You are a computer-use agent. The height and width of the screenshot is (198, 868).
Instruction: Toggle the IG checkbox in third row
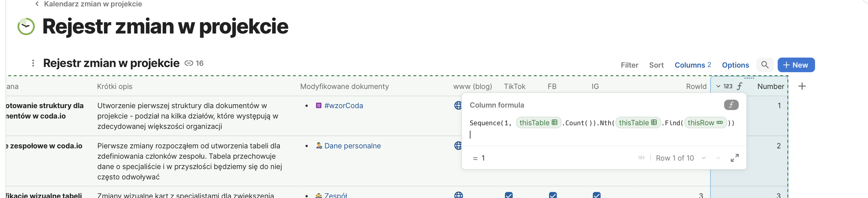596,195
